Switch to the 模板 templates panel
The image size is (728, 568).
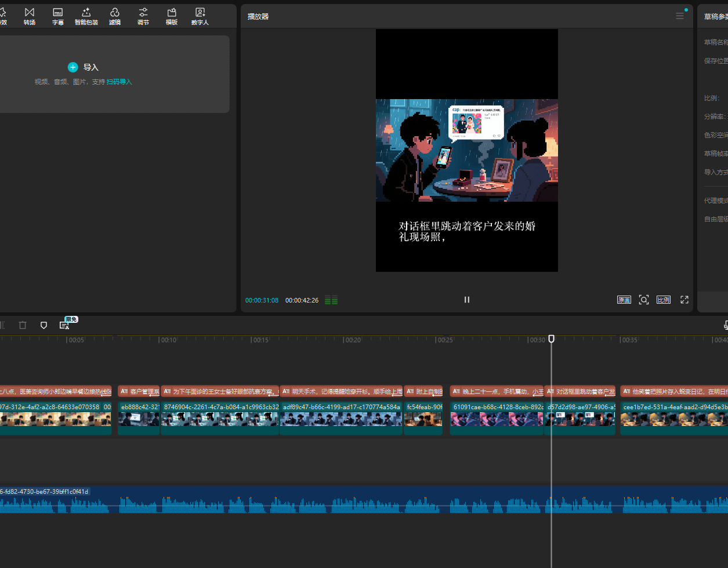(172, 16)
